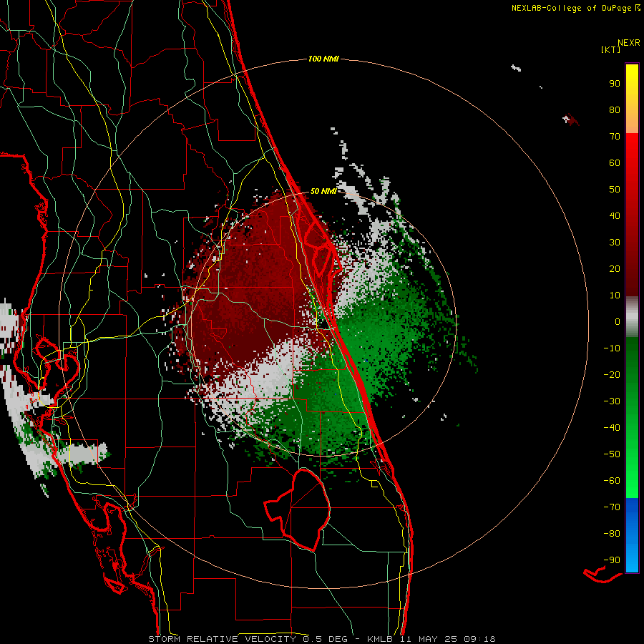
Task: Click the 30 value on the velocity scale
Action: [615, 243]
